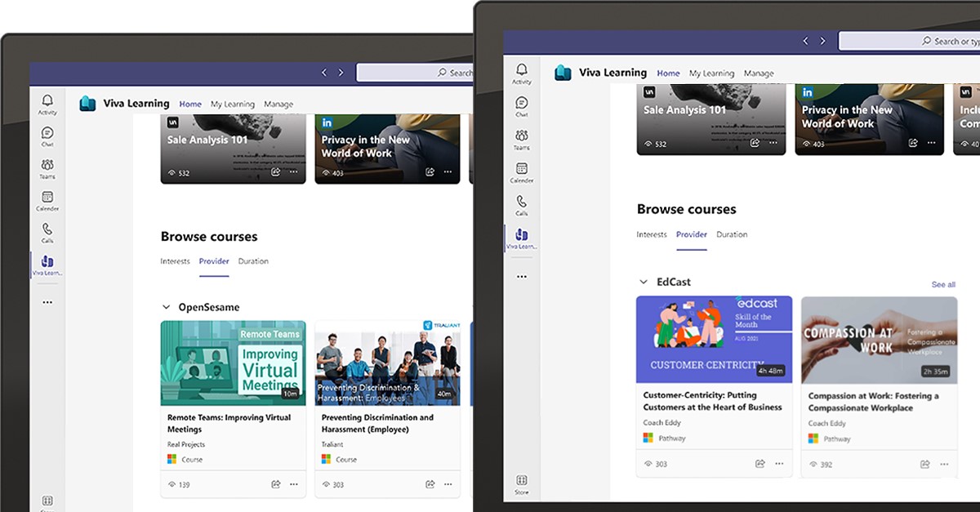Collapse the EdCast provider section
This screenshot has height=512, width=980.
(644, 283)
